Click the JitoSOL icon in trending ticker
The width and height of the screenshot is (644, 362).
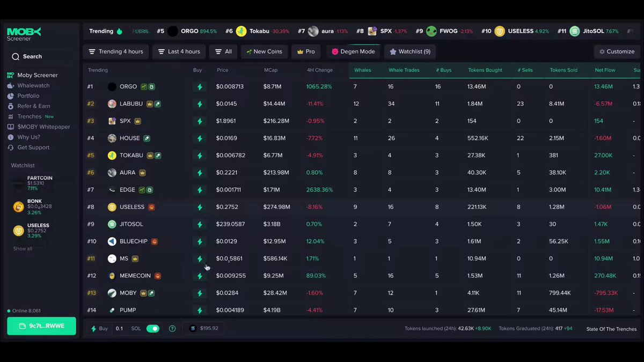pos(575,31)
